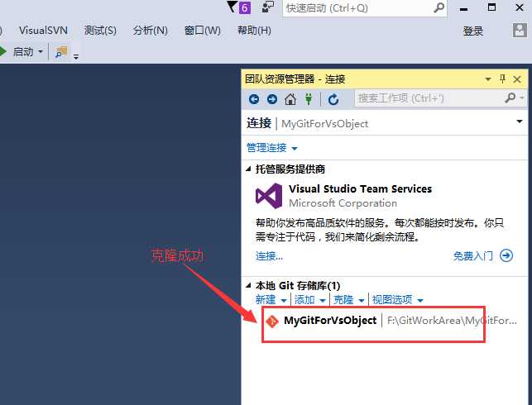Click the Git icon beside MyGitForVsObject
This screenshot has height=405, width=532.
272,321
